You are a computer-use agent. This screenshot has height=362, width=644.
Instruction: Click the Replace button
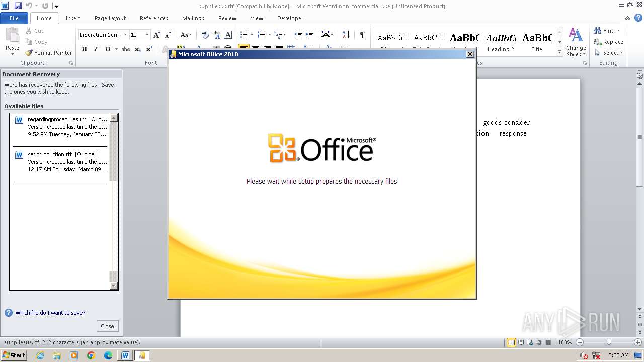point(609,42)
